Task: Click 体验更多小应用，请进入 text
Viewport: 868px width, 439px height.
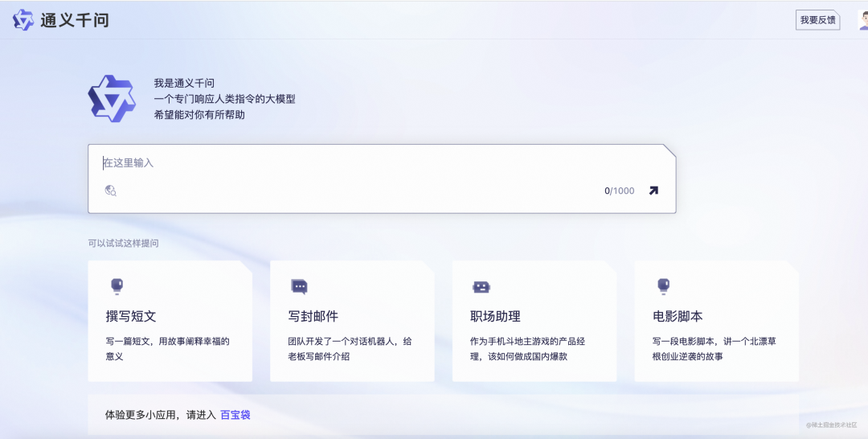Action: click(x=161, y=415)
